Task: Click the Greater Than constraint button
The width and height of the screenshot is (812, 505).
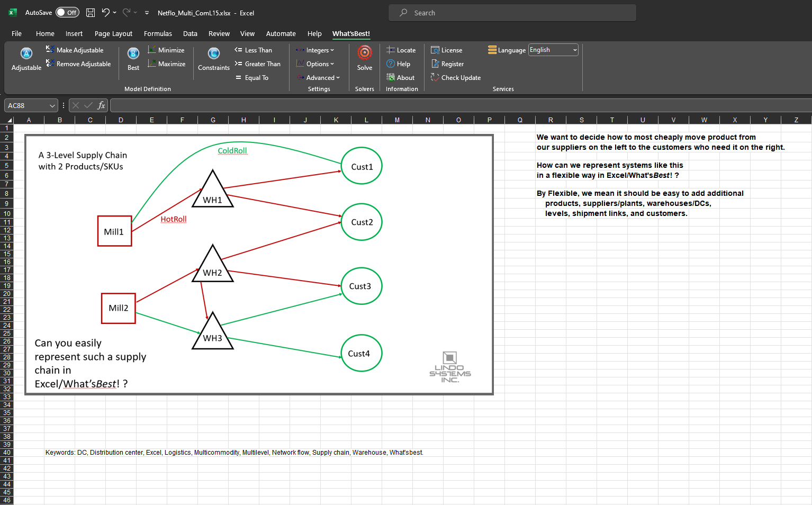Action: (258, 64)
